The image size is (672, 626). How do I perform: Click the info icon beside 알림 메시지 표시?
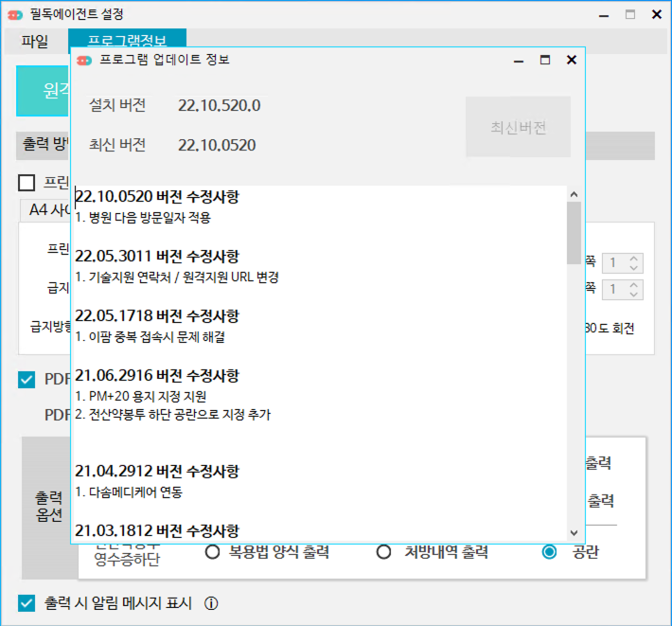click(x=212, y=603)
